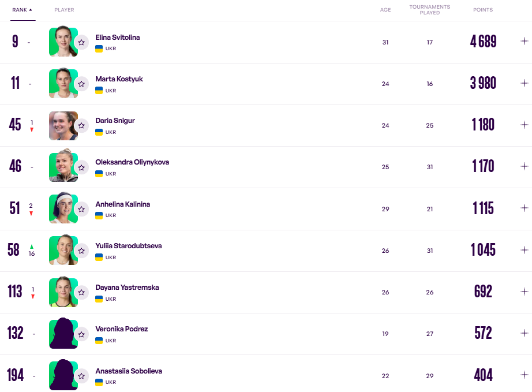Open plus expander on Daria Snigur row
Image resolution: width=532 pixels, height=392 pixels.
(x=524, y=125)
